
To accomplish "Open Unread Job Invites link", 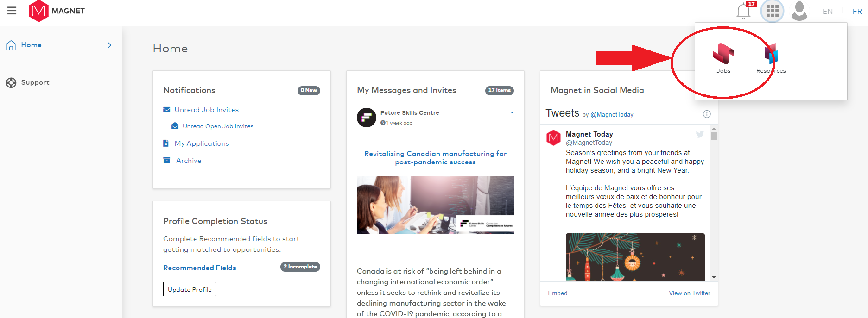I will (x=207, y=110).
